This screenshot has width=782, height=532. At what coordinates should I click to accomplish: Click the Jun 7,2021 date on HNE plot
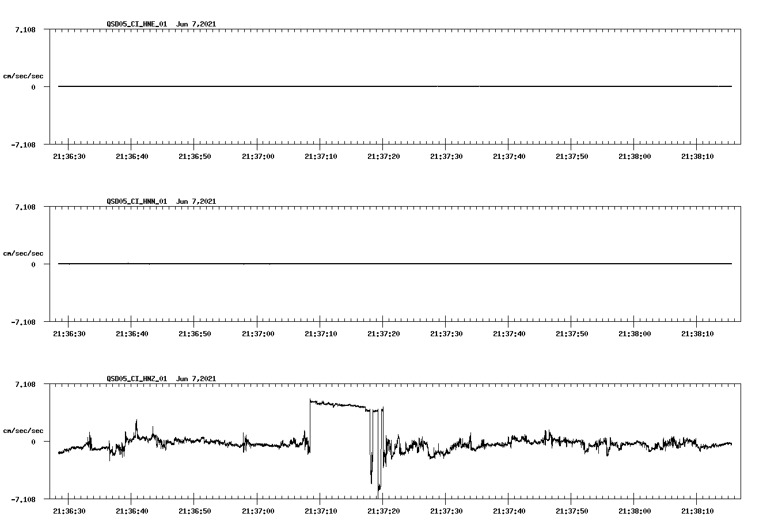pos(196,24)
